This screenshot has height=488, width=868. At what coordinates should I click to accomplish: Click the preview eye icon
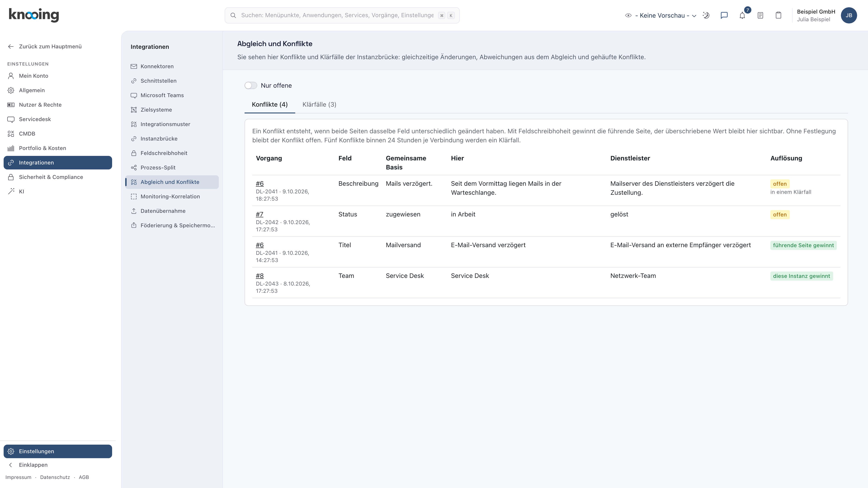(x=628, y=16)
